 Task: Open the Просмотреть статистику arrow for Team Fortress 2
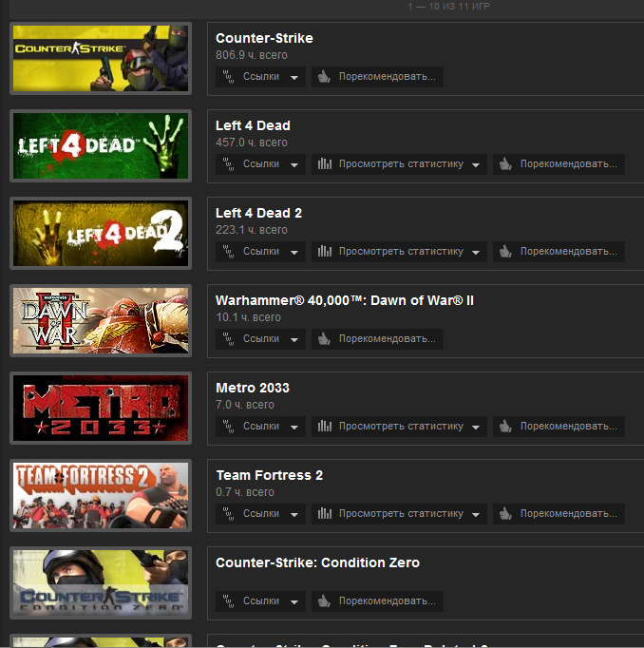point(476,515)
